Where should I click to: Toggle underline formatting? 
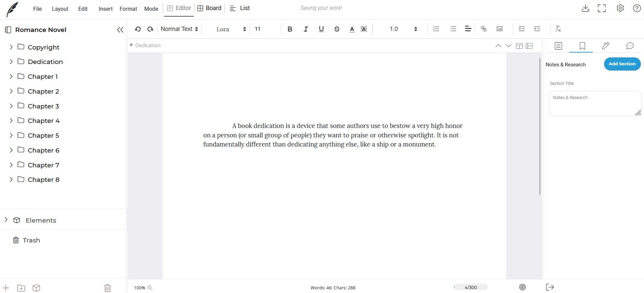(x=321, y=29)
